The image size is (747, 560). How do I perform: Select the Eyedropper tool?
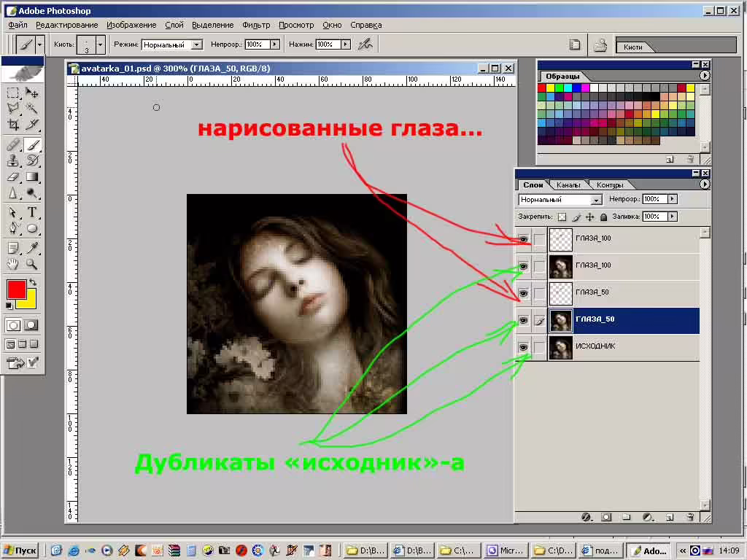coord(32,248)
